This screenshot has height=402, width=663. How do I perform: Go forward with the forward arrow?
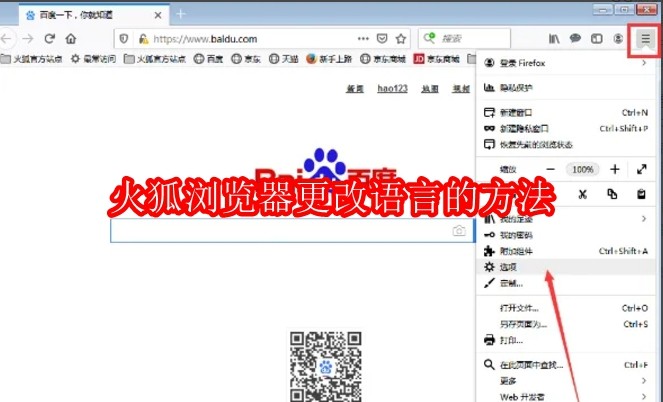pos(28,39)
